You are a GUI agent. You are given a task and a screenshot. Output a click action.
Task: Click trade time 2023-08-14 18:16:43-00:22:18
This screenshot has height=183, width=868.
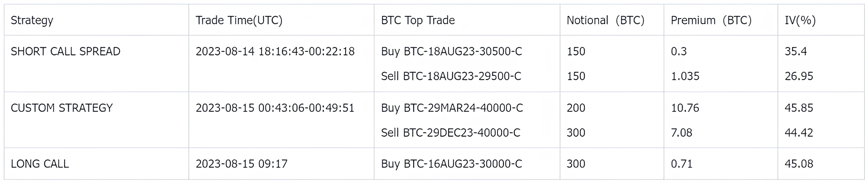pos(275,51)
